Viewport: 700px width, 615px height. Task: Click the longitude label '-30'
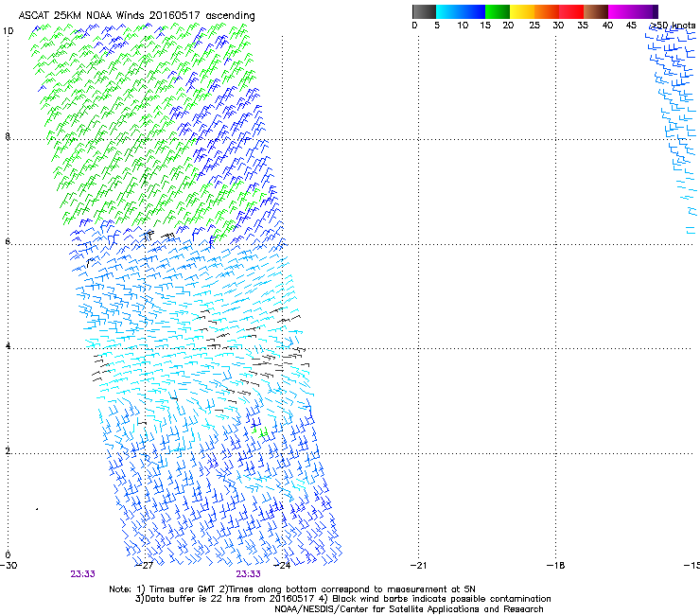tap(9, 566)
